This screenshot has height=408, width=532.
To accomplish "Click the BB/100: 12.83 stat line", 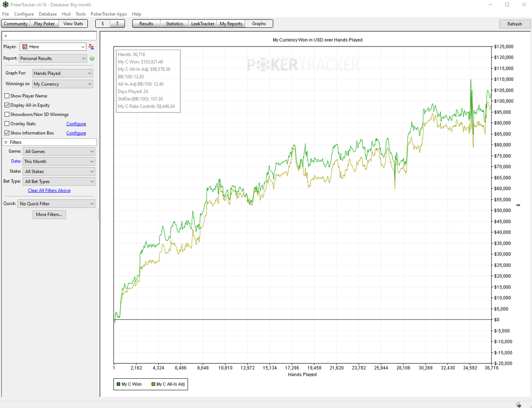I will [131, 77].
